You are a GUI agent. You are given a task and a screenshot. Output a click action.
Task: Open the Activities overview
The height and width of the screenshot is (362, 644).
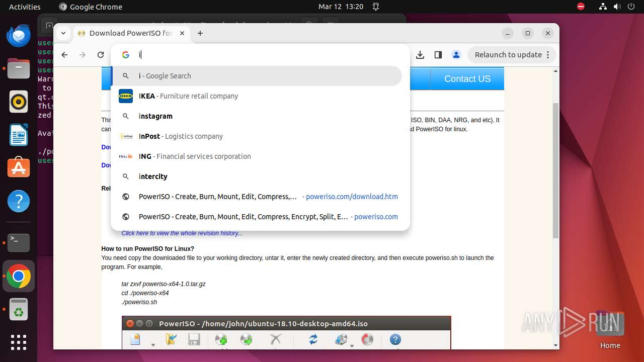tap(25, 7)
